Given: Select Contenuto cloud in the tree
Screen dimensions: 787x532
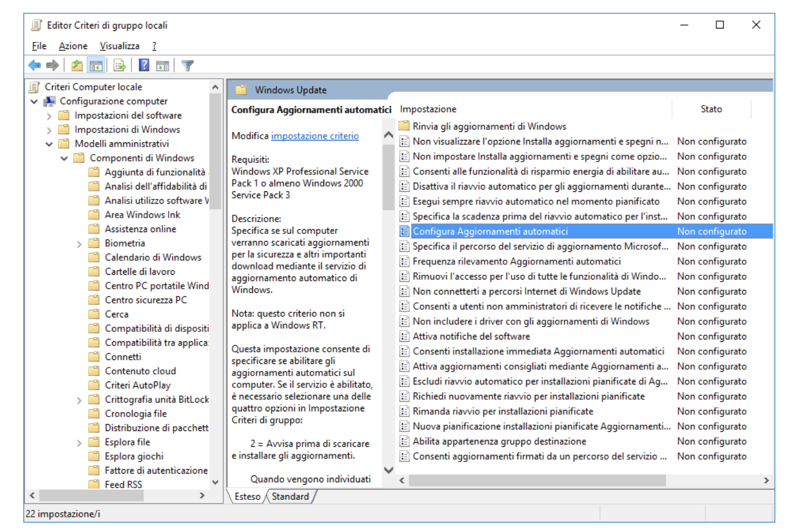Looking at the screenshot, I should [140, 371].
